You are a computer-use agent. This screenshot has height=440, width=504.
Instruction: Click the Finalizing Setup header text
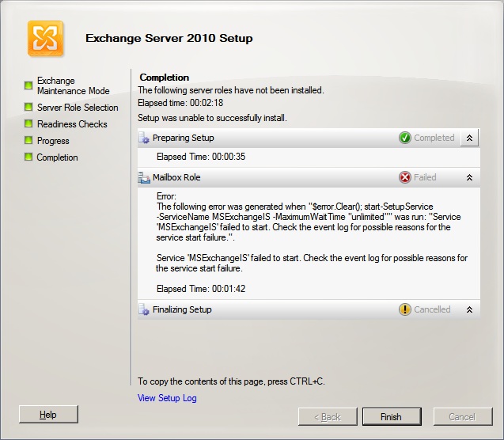pyautogui.click(x=182, y=309)
